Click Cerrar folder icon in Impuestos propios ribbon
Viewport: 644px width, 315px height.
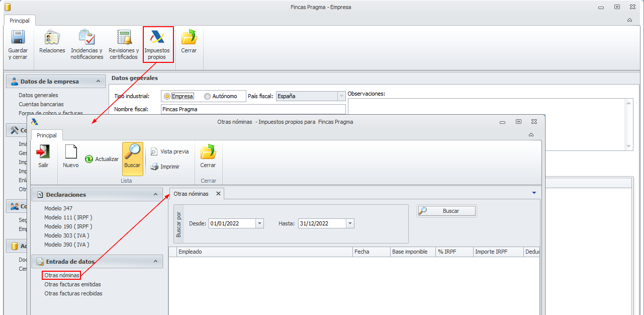coord(208,151)
